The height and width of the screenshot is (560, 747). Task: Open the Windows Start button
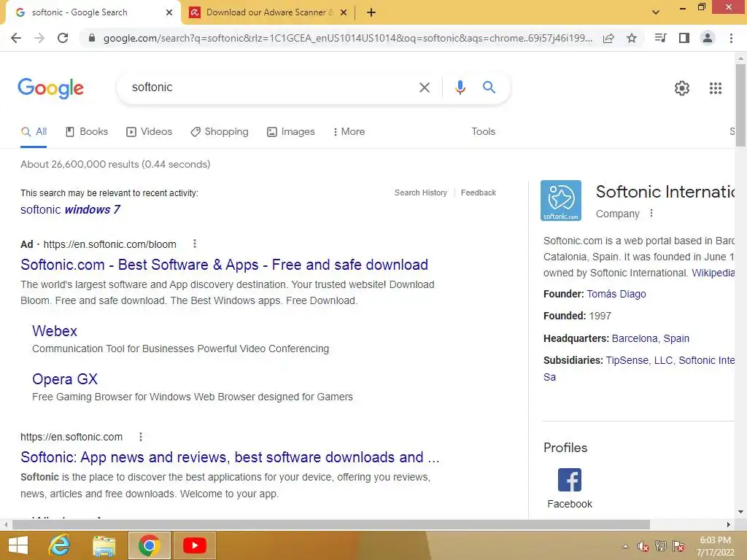18,545
